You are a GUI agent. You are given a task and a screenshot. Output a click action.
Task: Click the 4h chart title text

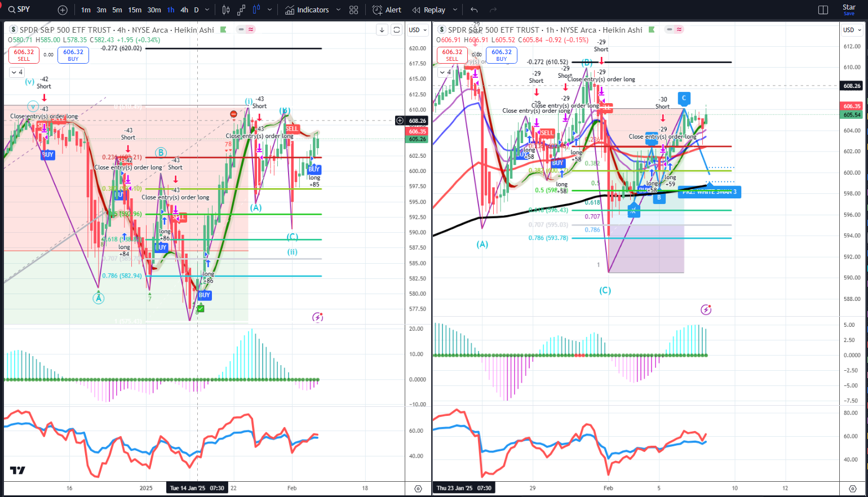click(x=117, y=30)
